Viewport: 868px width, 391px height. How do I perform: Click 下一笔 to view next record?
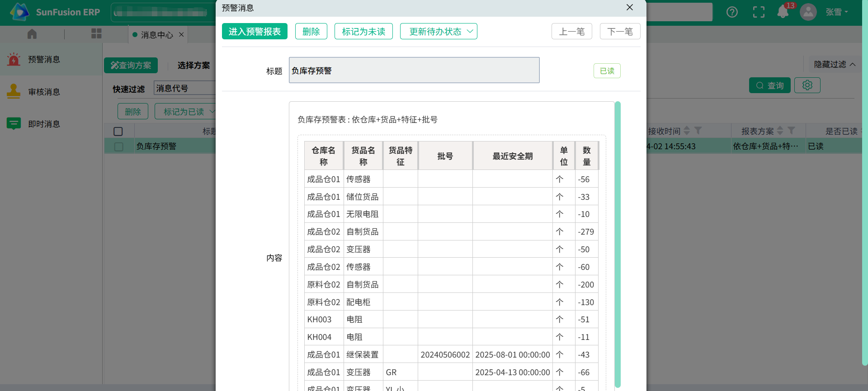[x=620, y=32]
